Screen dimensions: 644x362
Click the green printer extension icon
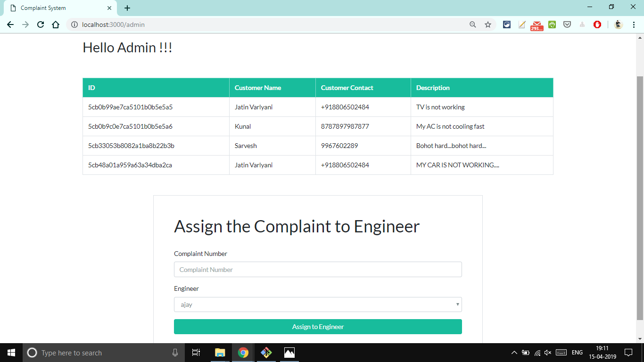coord(552,25)
